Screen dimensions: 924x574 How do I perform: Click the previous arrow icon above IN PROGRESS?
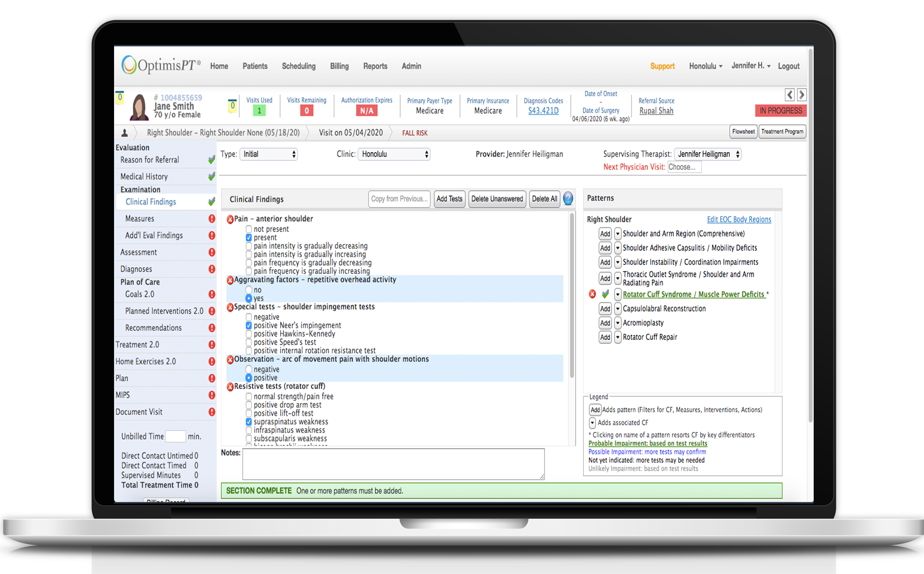(x=790, y=94)
